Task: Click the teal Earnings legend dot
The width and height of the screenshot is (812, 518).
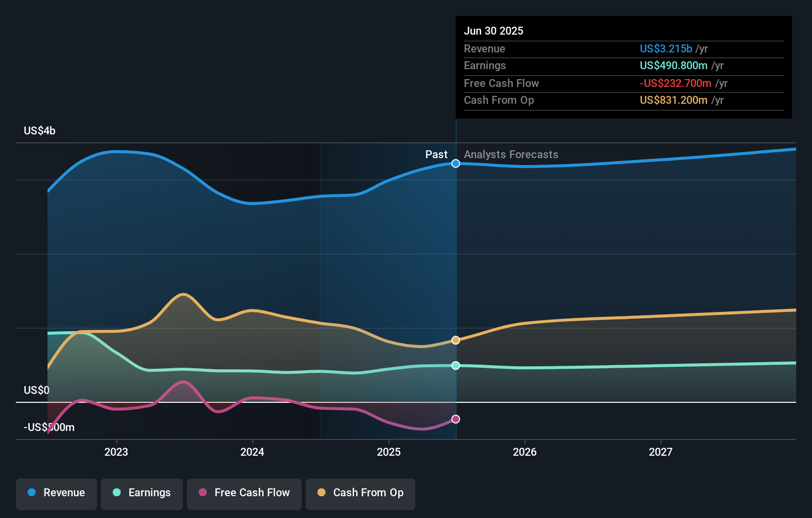Action: [116, 493]
